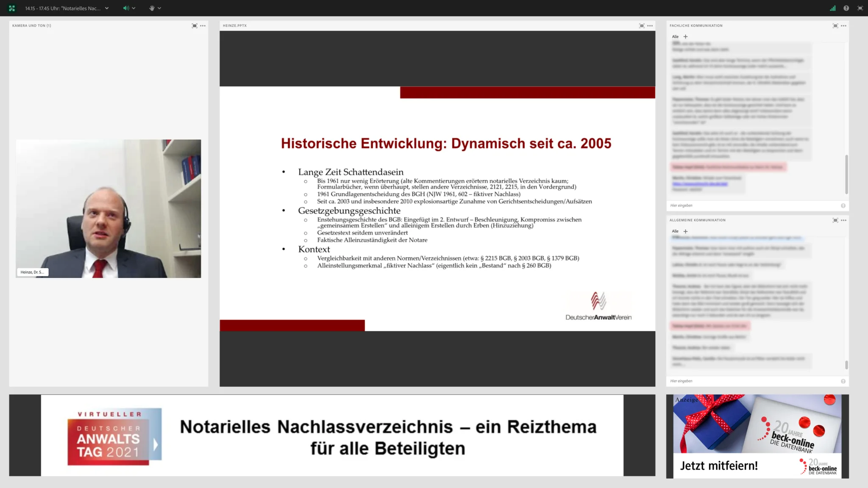Click the bullet Gesetzgebungsgeschichte
This screenshot has width=868, height=488.
pos(349,211)
